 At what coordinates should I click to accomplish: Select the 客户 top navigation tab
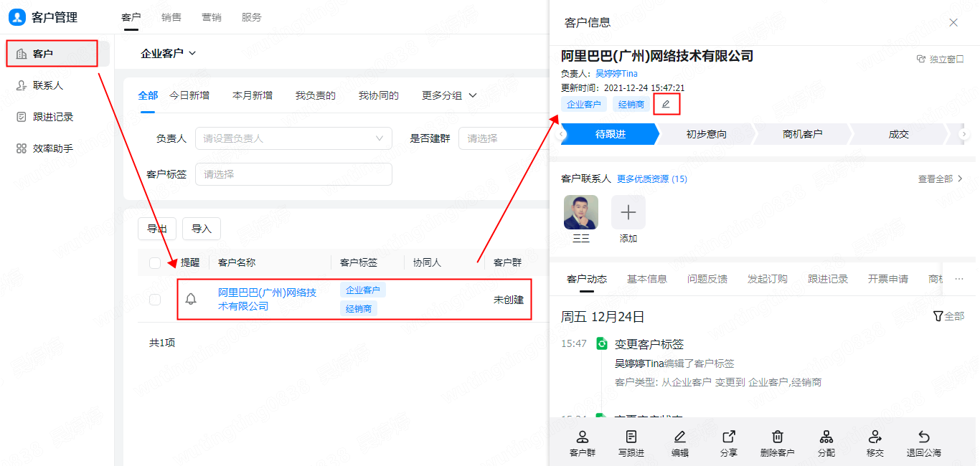(131, 17)
